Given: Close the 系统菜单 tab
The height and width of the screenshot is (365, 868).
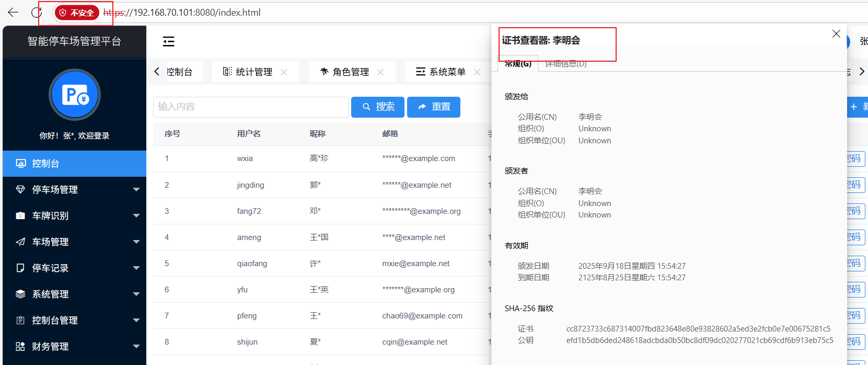Looking at the screenshot, I should (477, 72).
